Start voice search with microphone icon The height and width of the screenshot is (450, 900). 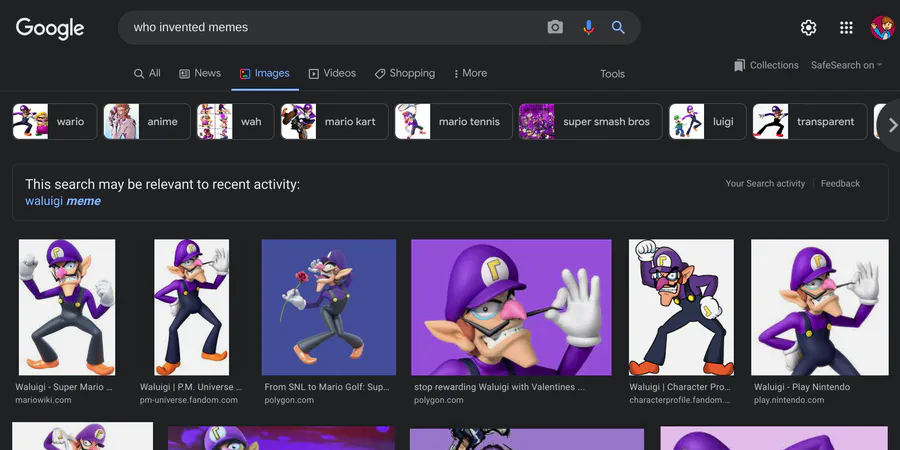pos(588,27)
